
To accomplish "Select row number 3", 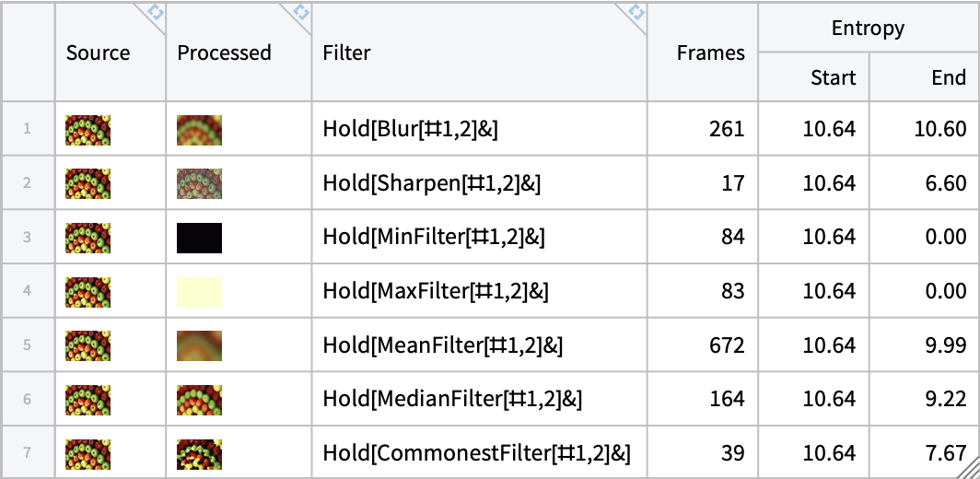I will [x=28, y=238].
